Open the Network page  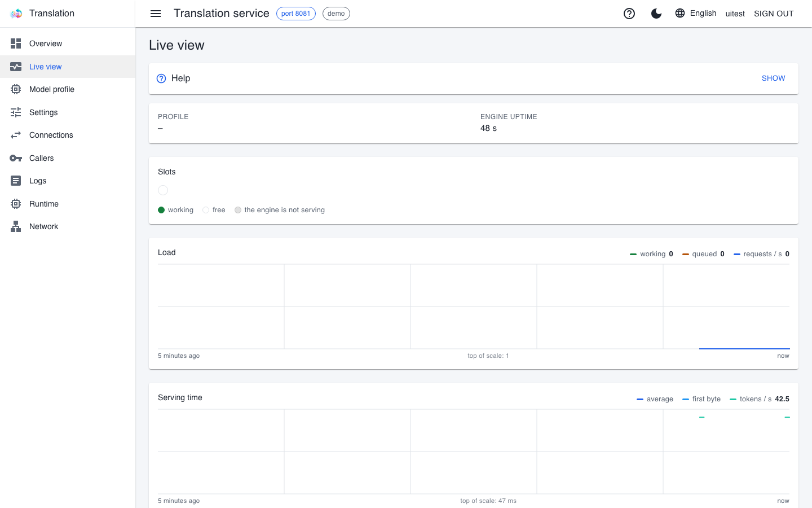(x=68, y=226)
